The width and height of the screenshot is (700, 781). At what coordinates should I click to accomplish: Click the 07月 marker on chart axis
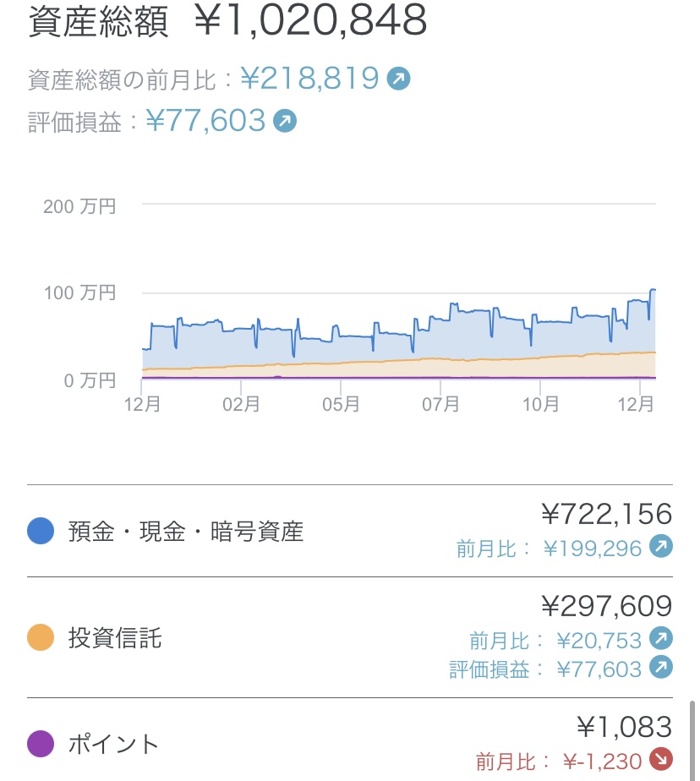440,405
